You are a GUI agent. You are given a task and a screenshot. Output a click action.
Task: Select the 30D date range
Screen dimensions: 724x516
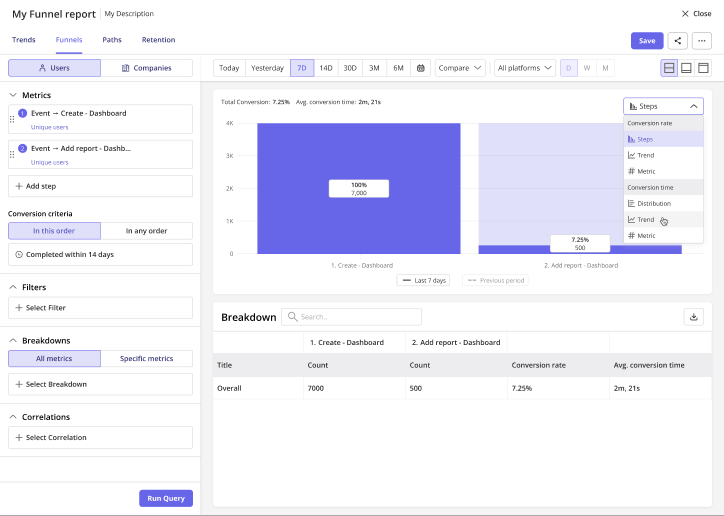[x=350, y=68]
